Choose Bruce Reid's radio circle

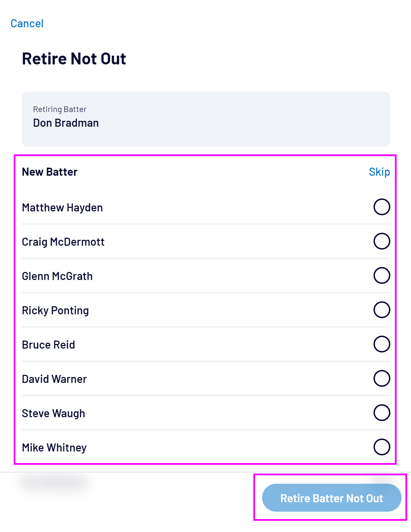point(382,344)
